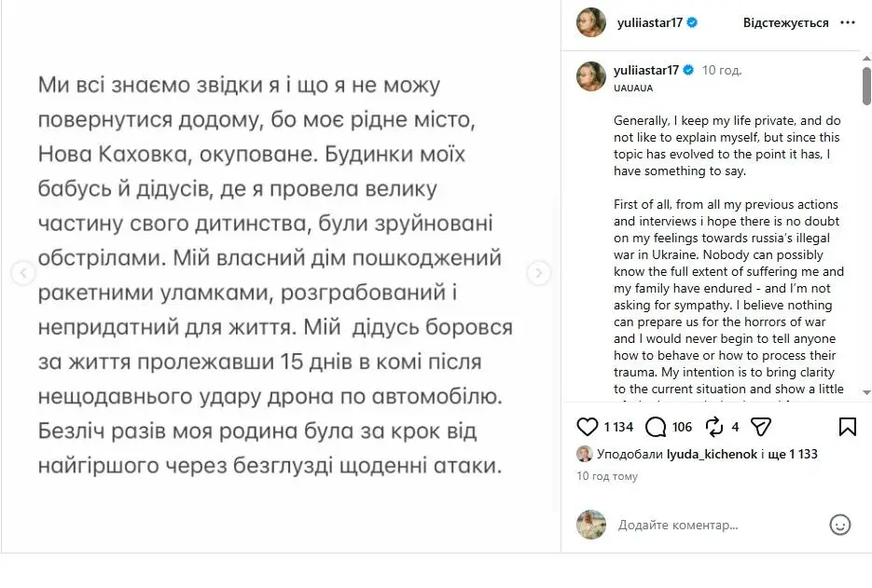Share the post with the paper plane icon
Viewport: 872px width, 588px height.
[x=761, y=427]
